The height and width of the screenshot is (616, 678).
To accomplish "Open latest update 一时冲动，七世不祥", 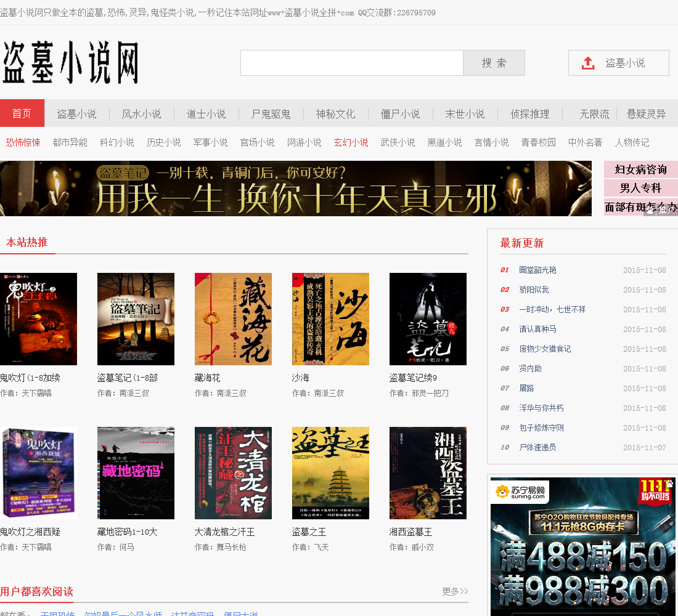I will 552,309.
